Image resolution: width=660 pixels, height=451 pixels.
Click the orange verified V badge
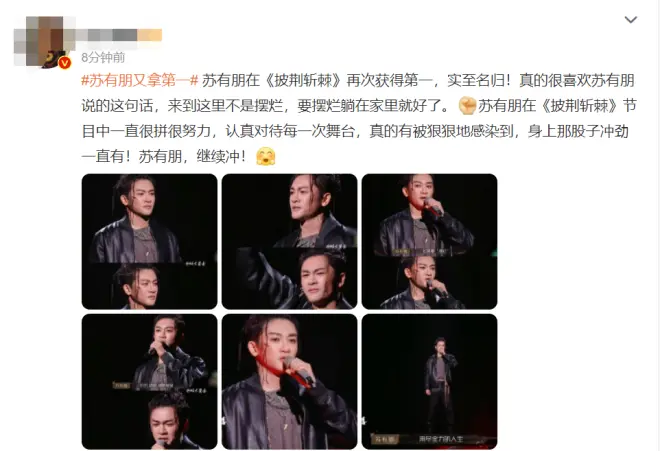[64, 63]
